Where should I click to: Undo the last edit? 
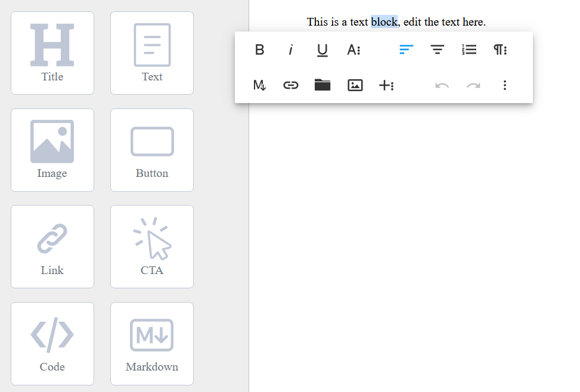click(442, 85)
